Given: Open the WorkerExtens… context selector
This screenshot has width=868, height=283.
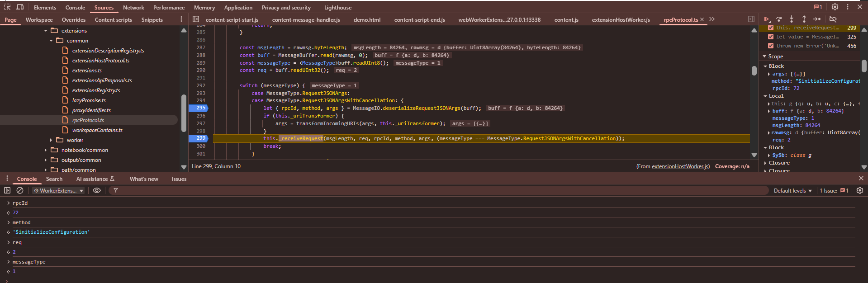Looking at the screenshot, I should click(58, 191).
